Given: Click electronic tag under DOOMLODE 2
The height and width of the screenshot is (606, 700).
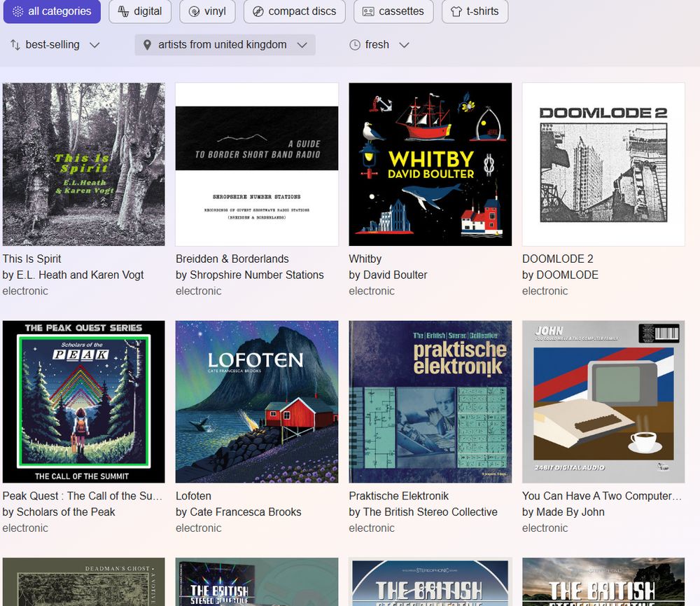Looking at the screenshot, I should click(545, 291).
